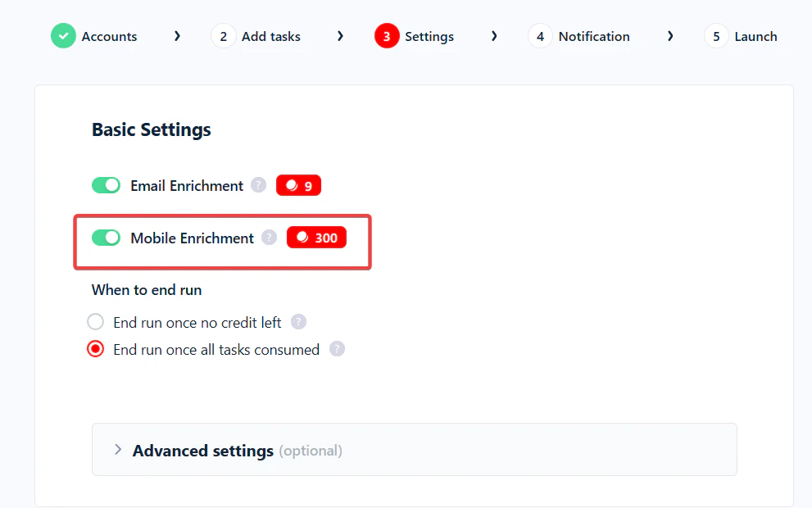Click the When to end run heading
Image resolution: width=812 pixels, height=508 pixels.
147,290
